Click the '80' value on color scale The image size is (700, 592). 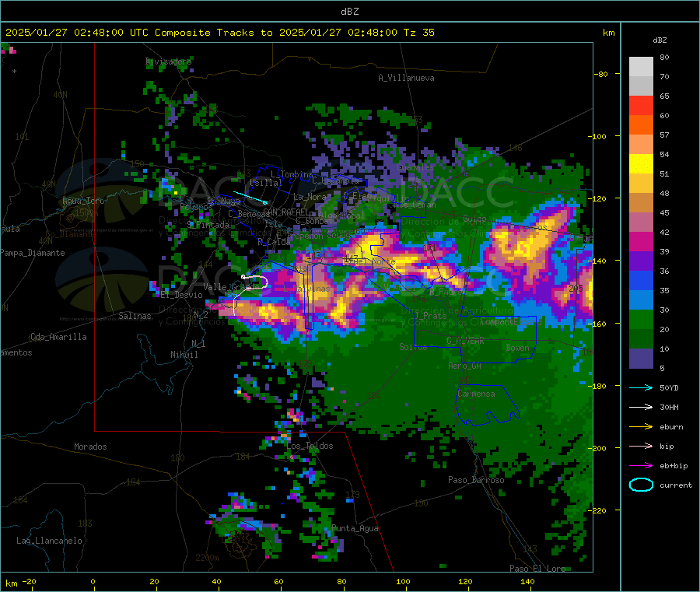coord(664,57)
